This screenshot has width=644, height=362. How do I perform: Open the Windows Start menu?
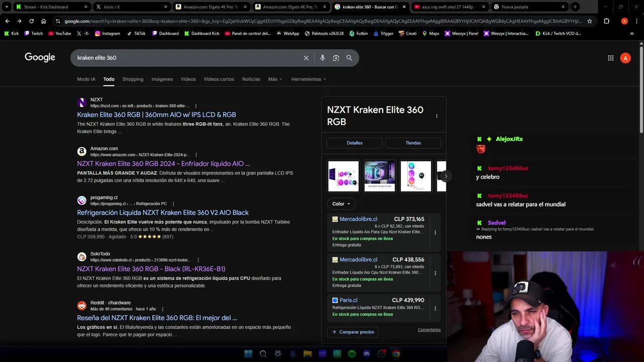point(248,354)
